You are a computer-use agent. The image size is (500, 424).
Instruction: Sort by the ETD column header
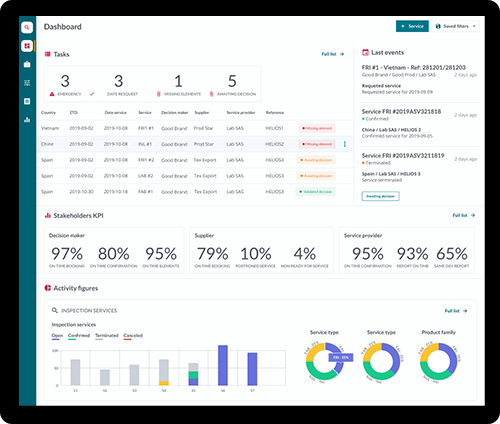click(73, 112)
